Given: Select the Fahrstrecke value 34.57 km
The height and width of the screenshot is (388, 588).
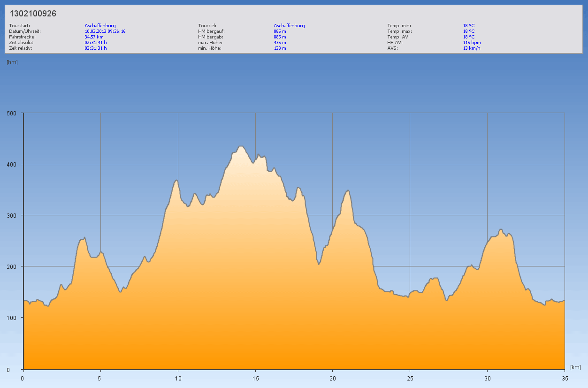Looking at the screenshot, I should [x=94, y=37].
